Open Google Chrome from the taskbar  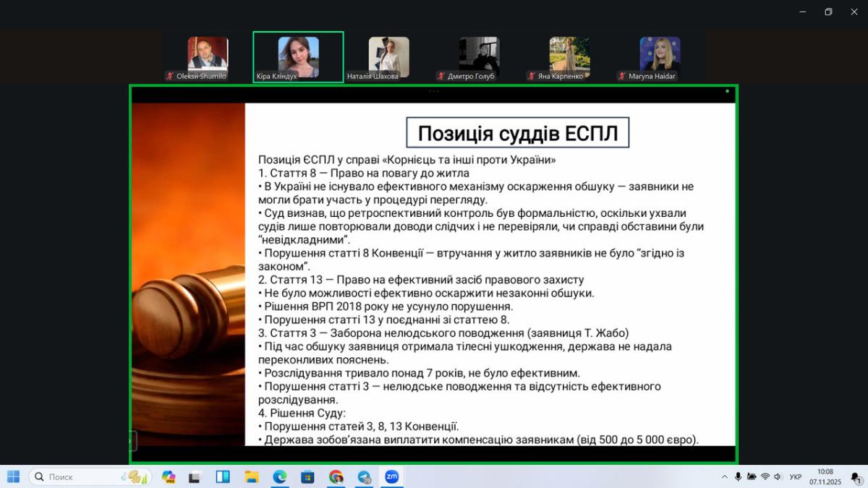click(x=336, y=476)
